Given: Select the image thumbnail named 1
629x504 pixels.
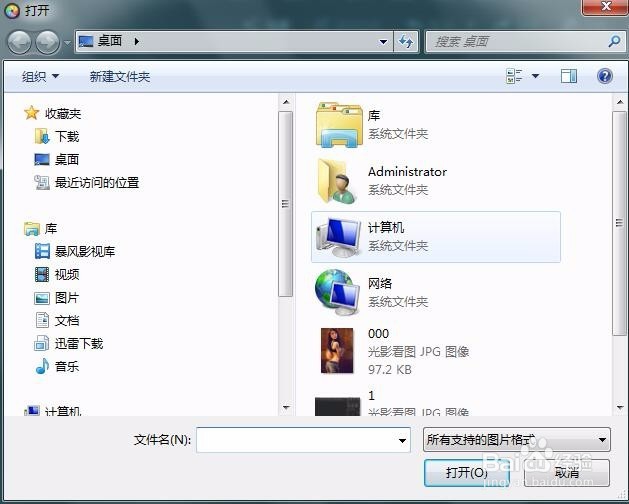Looking at the screenshot, I should [337, 406].
